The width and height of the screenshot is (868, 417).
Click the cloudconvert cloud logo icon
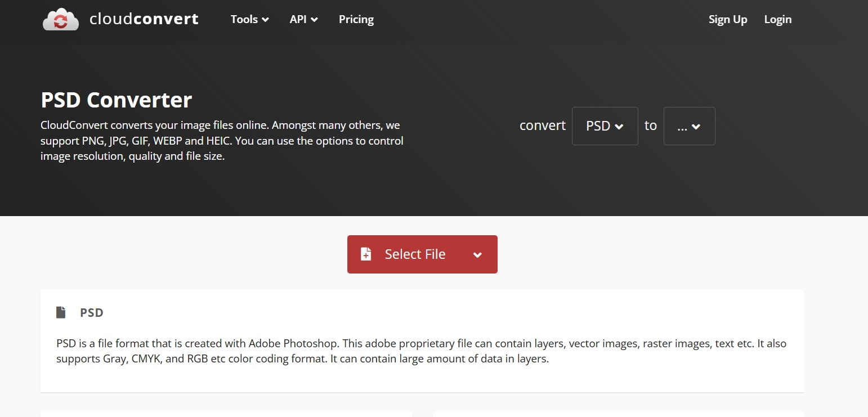(x=60, y=20)
